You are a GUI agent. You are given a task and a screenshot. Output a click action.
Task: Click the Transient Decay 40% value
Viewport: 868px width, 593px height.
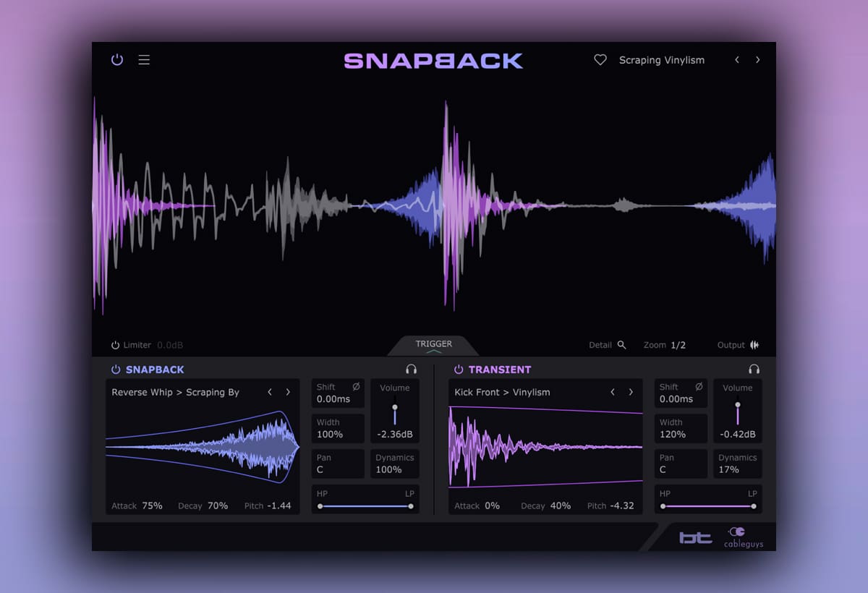pos(561,505)
